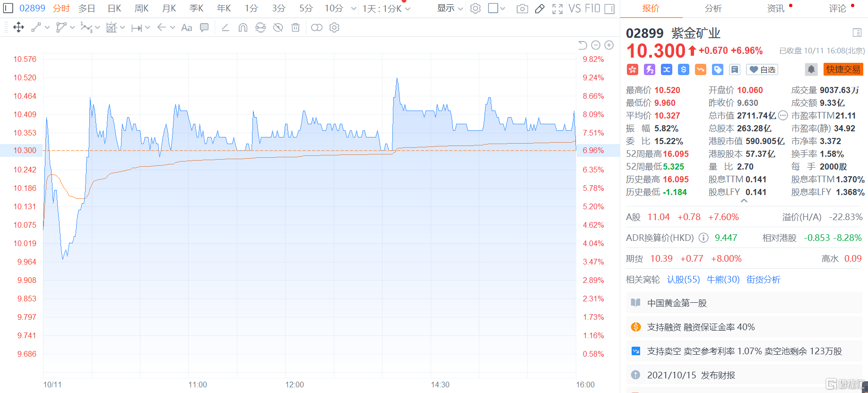Click the price alert bell icon

pos(811,69)
